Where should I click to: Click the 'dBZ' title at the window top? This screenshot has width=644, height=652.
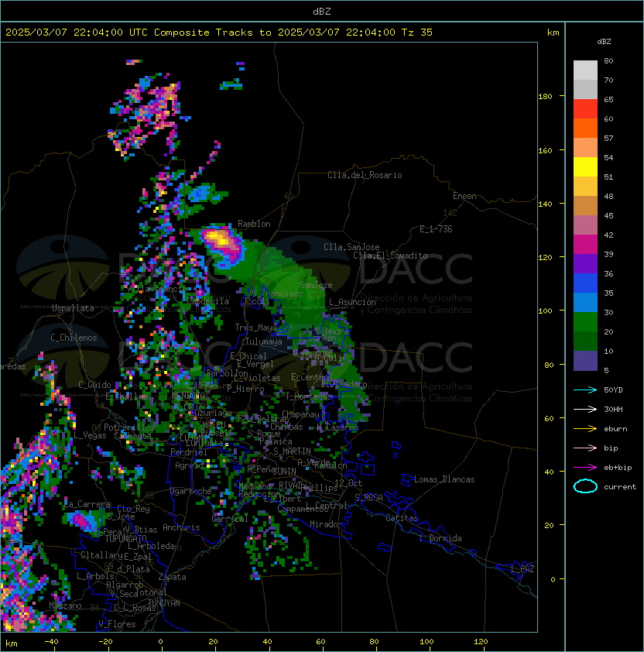[322, 11]
